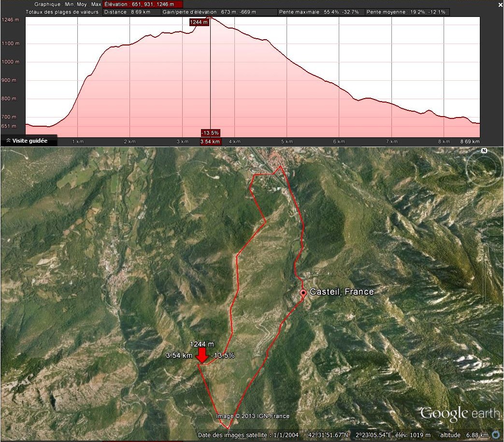
Task: Select the Élévation metric label
Action: click(143, 4)
